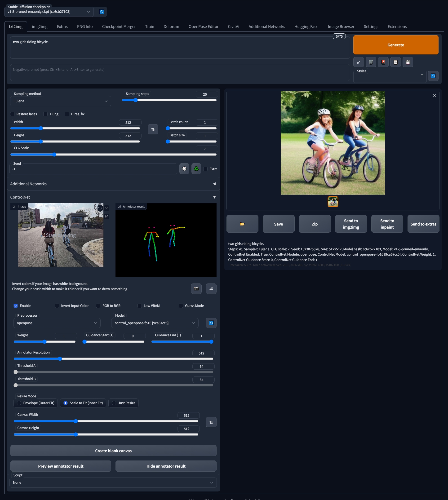Click the Generate button
The image size is (448, 500).
[x=395, y=45]
